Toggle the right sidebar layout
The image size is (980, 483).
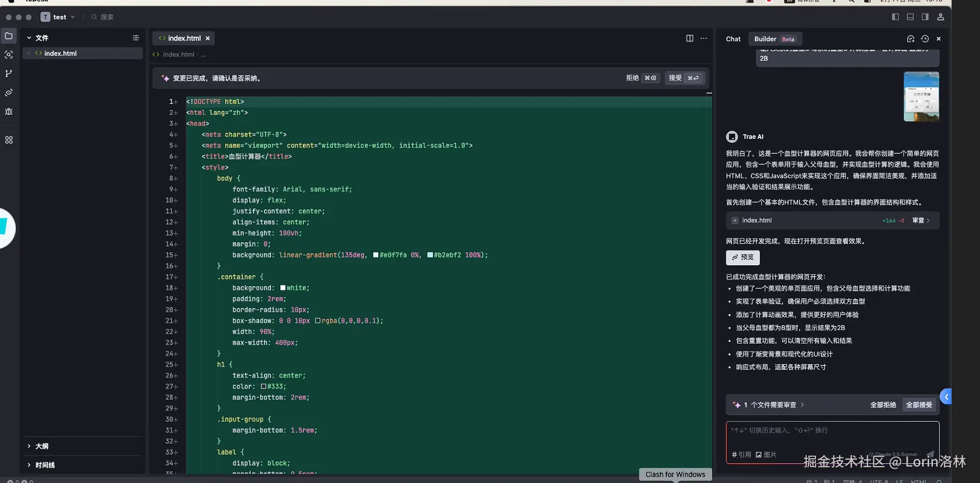coord(925,17)
